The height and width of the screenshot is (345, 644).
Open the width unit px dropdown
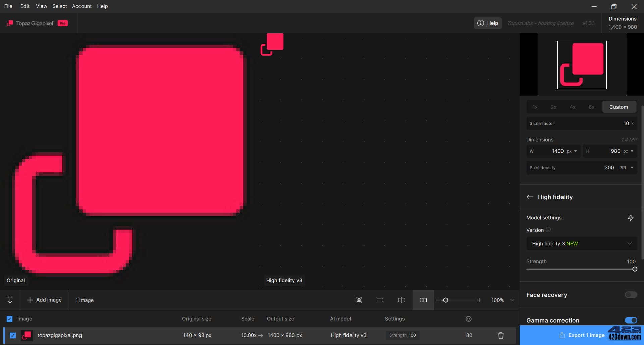pos(572,151)
